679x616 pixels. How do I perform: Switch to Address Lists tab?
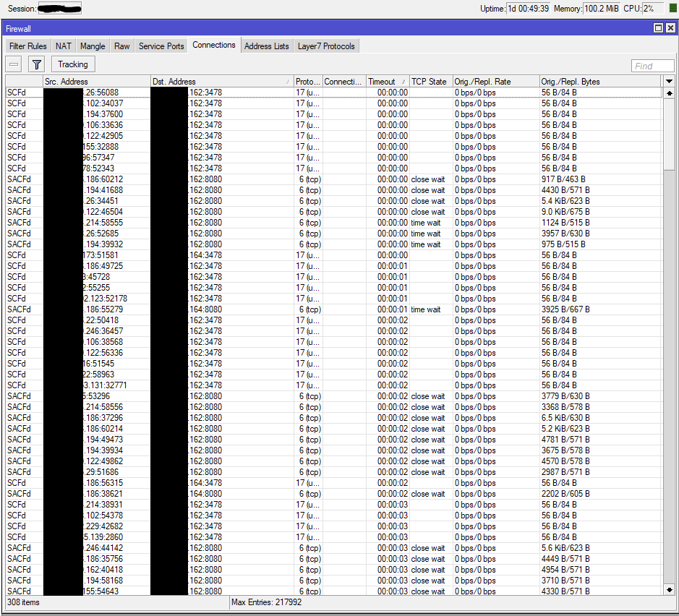click(x=266, y=46)
